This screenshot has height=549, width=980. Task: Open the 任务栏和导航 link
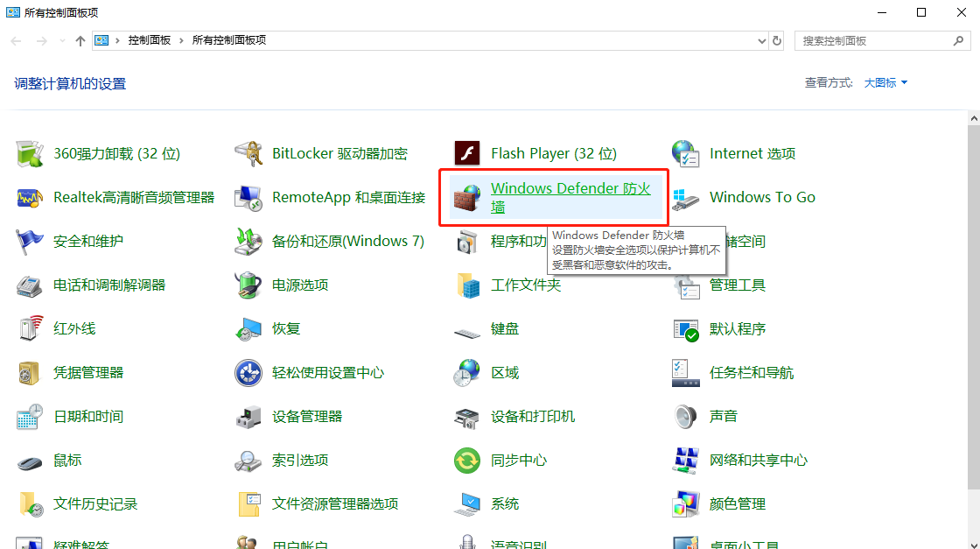tap(752, 373)
